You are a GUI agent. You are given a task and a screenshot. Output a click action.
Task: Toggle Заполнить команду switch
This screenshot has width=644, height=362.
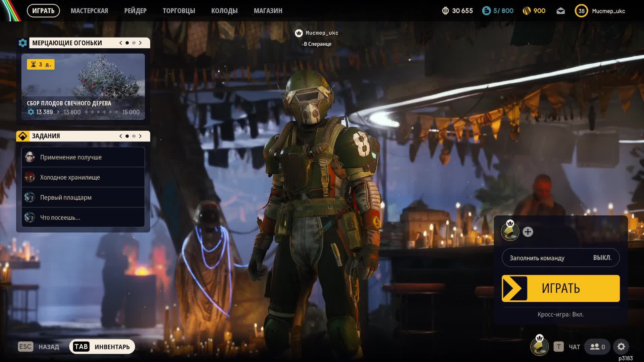click(x=560, y=258)
